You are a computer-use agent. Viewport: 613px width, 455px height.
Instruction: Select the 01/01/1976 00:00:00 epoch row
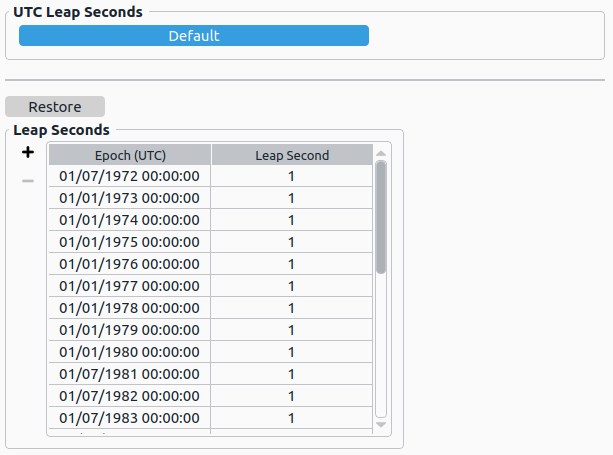click(x=130, y=264)
